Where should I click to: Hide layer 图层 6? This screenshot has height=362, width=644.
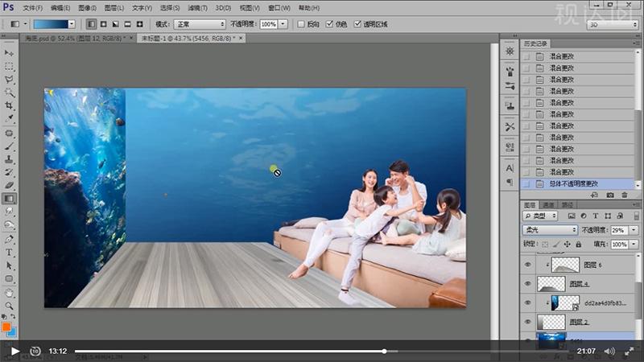(528, 265)
